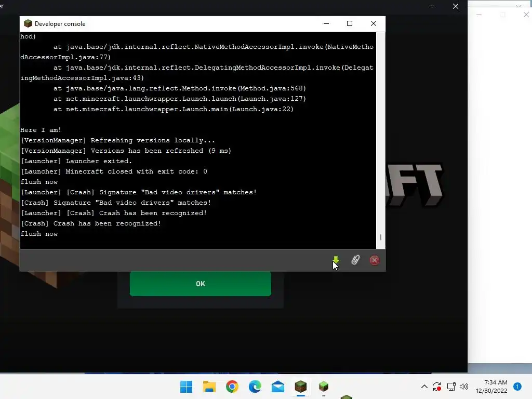Close the Developer console window
The height and width of the screenshot is (399, 532).
374,23
